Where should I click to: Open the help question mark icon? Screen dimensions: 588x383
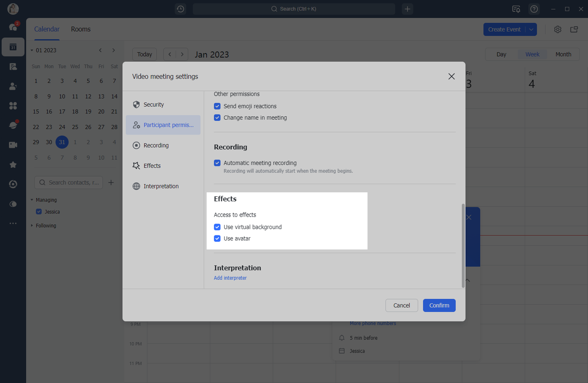534,9
